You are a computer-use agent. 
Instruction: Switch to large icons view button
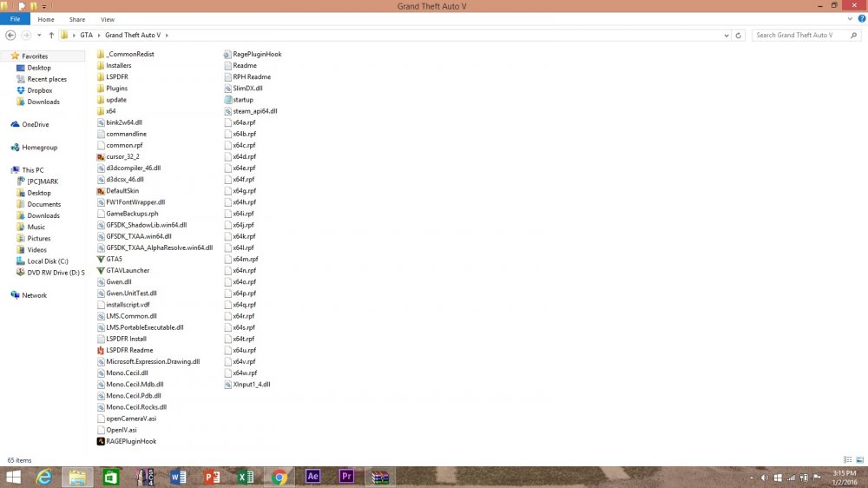tap(859, 459)
